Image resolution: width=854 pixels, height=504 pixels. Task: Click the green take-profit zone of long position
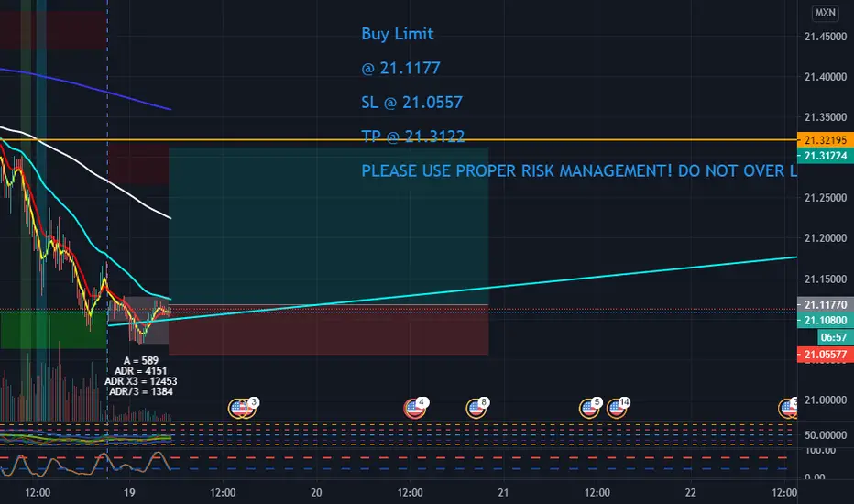[x=328, y=225]
